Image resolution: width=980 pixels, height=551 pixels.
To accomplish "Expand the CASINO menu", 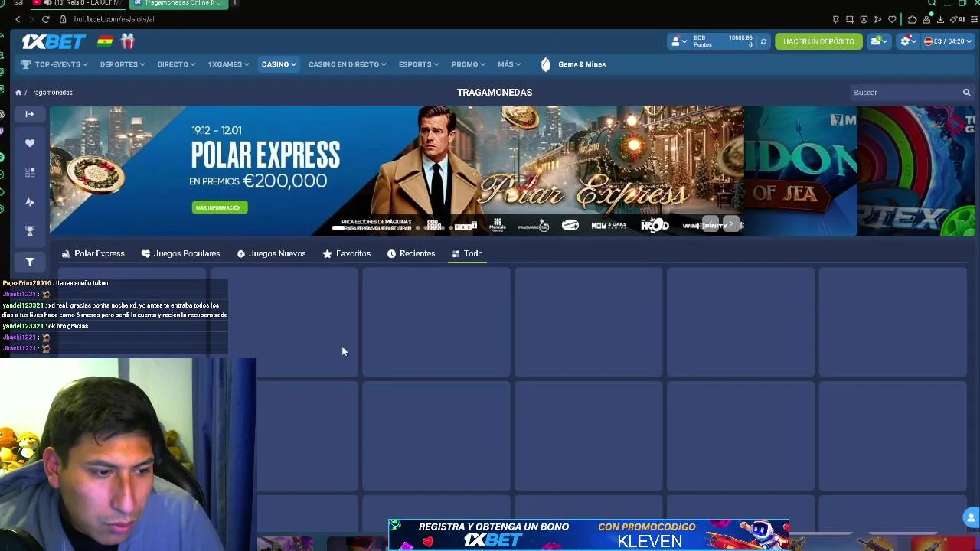I will click(279, 65).
